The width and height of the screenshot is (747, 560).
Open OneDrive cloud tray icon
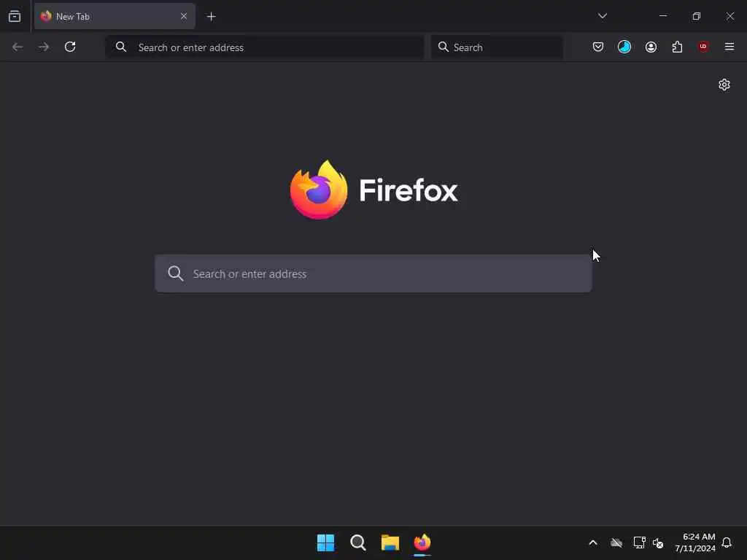pyautogui.click(x=616, y=542)
